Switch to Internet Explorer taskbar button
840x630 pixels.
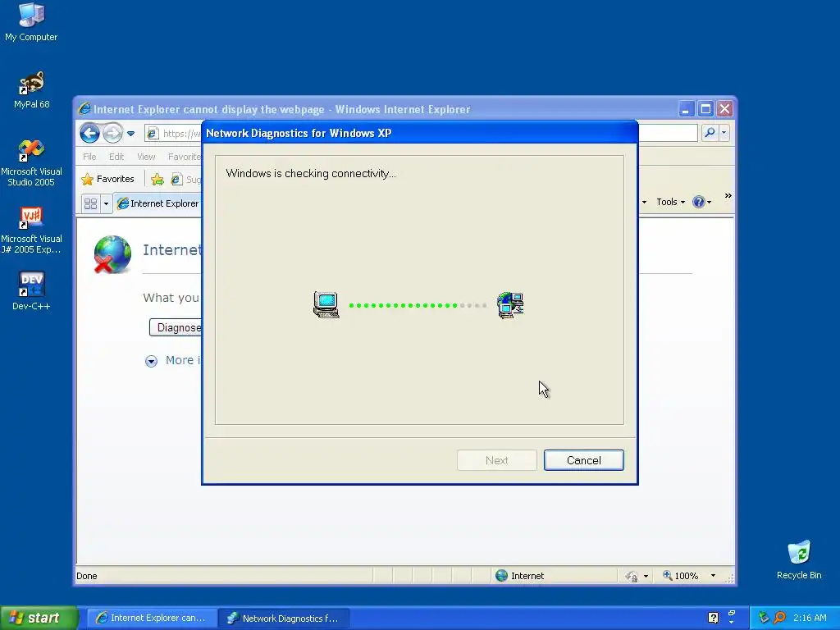pyautogui.click(x=152, y=619)
